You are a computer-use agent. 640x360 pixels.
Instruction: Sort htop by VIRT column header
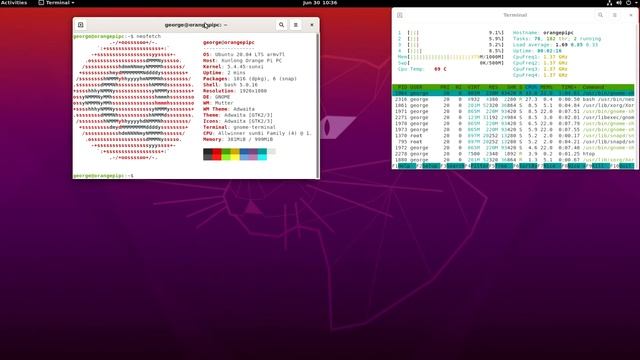tap(473, 87)
